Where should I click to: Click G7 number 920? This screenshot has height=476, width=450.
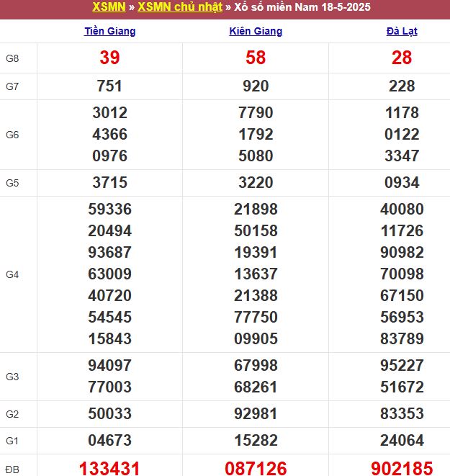256,86
